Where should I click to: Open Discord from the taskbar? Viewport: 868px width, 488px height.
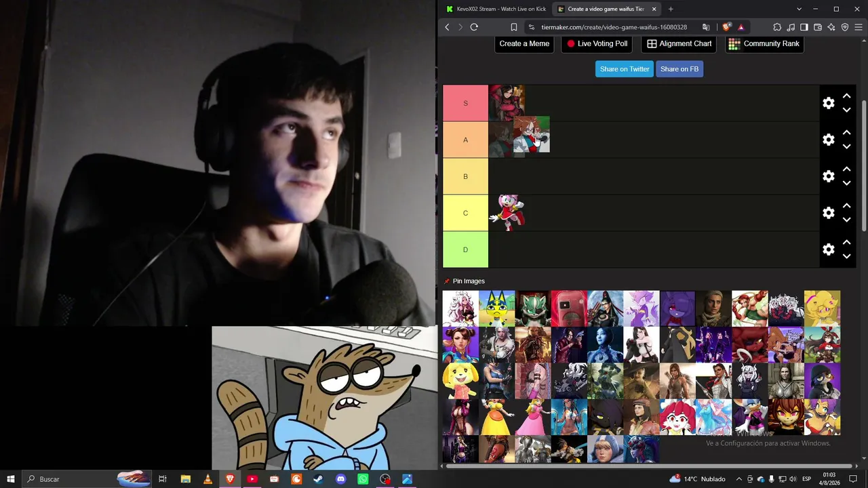(341, 479)
